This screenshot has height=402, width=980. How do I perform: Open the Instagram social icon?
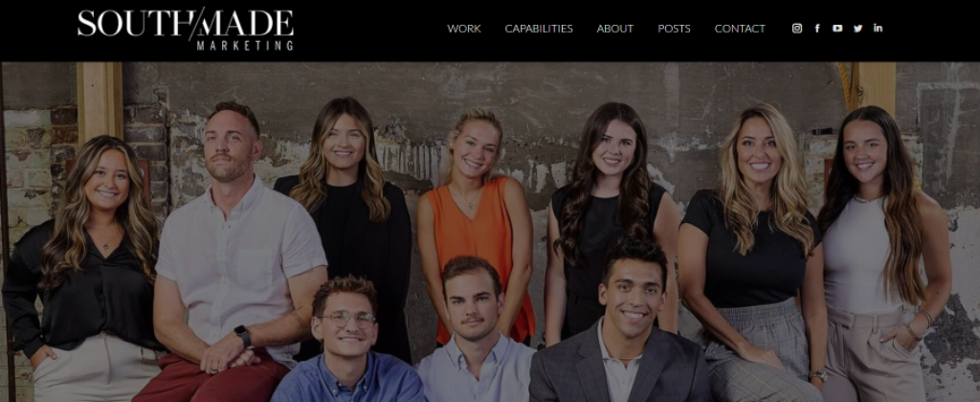797,28
